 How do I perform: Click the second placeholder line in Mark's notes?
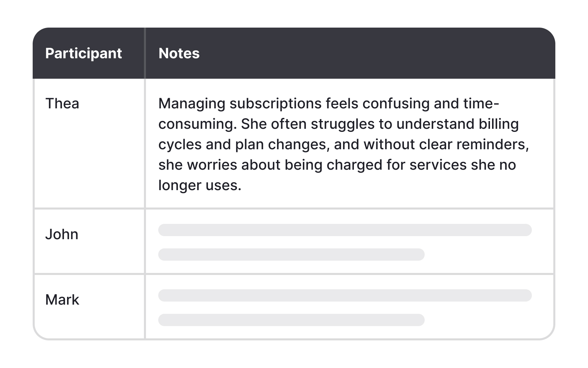pos(291,320)
